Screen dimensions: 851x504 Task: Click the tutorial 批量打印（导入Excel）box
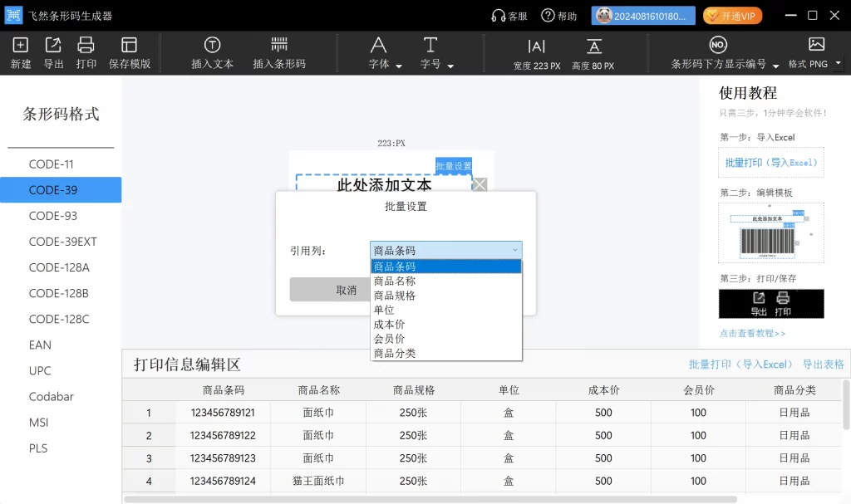[770, 162]
